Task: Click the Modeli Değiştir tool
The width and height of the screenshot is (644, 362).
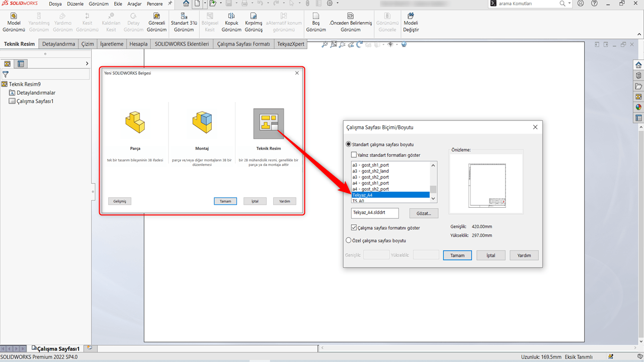Action: (411, 23)
